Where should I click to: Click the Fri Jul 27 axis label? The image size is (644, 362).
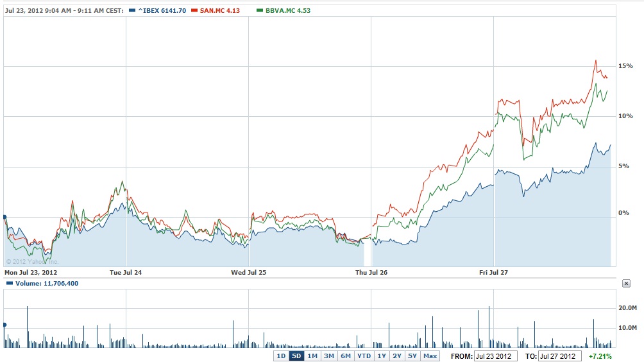click(x=494, y=272)
